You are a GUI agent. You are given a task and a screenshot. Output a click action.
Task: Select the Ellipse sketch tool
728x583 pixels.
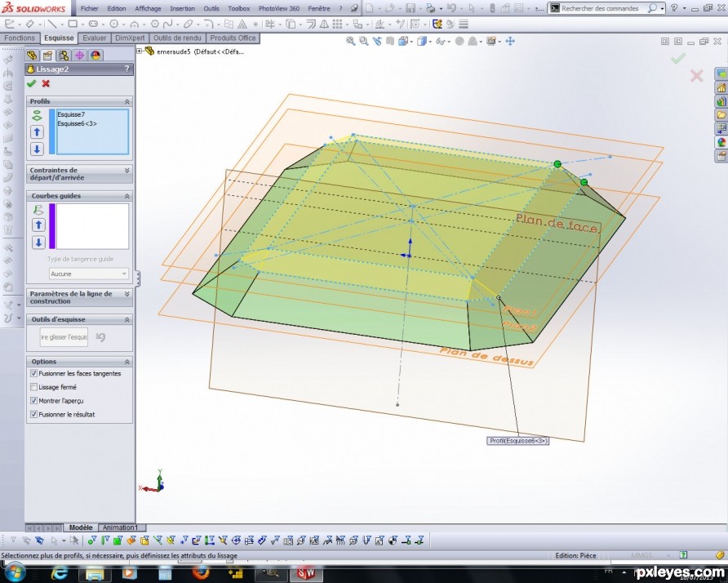click(x=188, y=24)
